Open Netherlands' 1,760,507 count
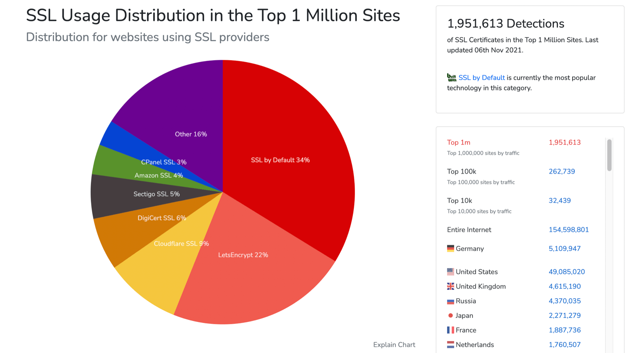The width and height of the screenshot is (644, 353). click(565, 345)
